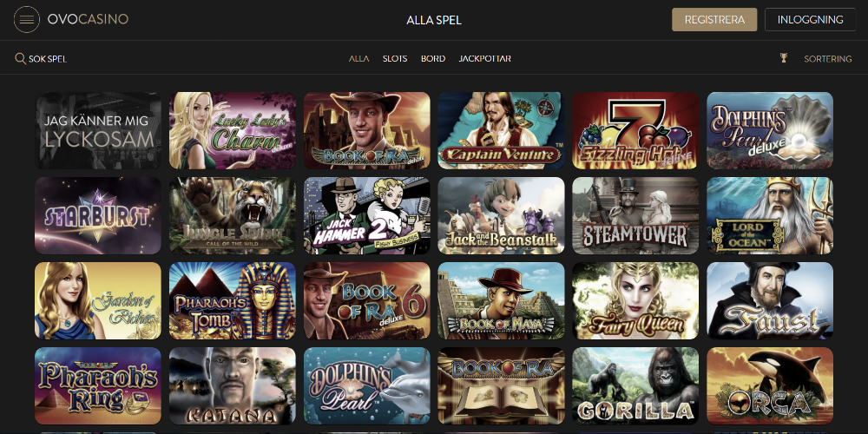
Task: Click the Inloggning button
Action: point(811,19)
